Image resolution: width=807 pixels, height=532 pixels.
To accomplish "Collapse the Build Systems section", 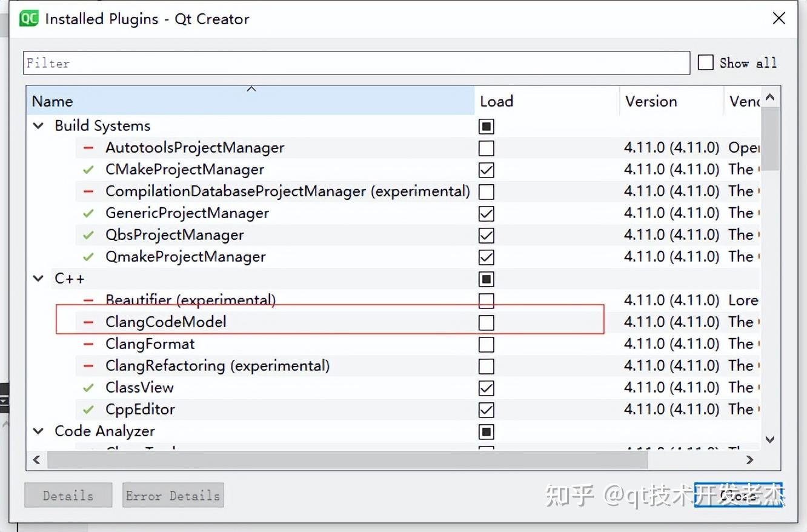I will tap(38, 125).
